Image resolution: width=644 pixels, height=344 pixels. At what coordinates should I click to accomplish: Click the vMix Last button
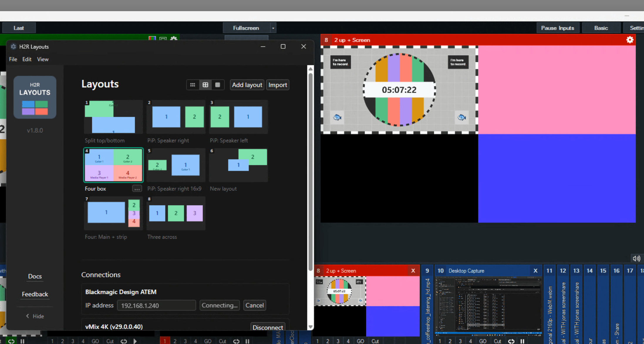[19, 28]
